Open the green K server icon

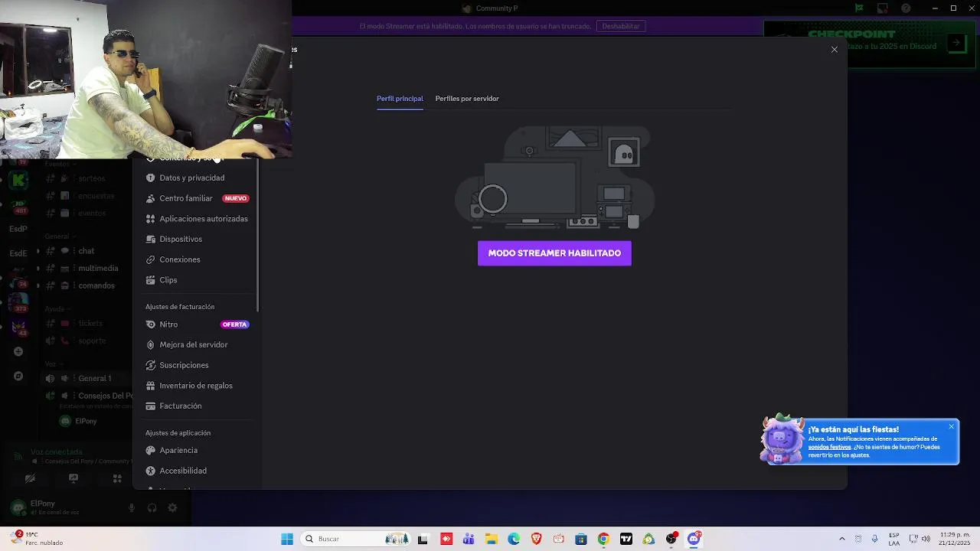coord(18,181)
